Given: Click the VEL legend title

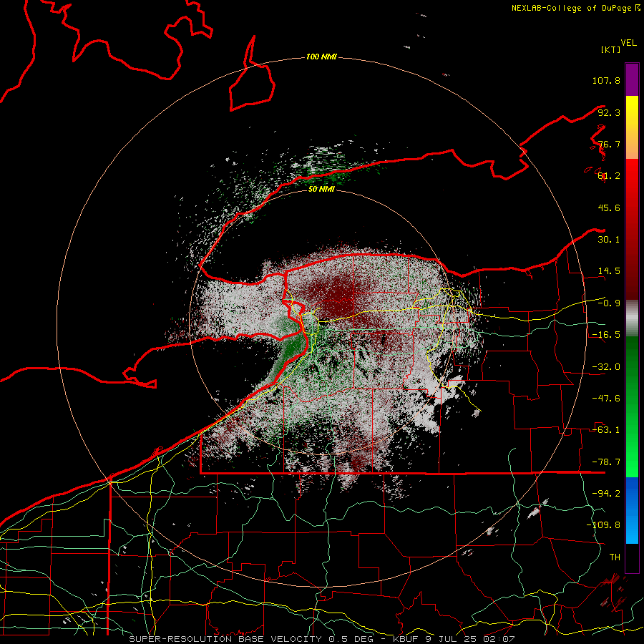Looking at the screenshot, I should [628, 43].
